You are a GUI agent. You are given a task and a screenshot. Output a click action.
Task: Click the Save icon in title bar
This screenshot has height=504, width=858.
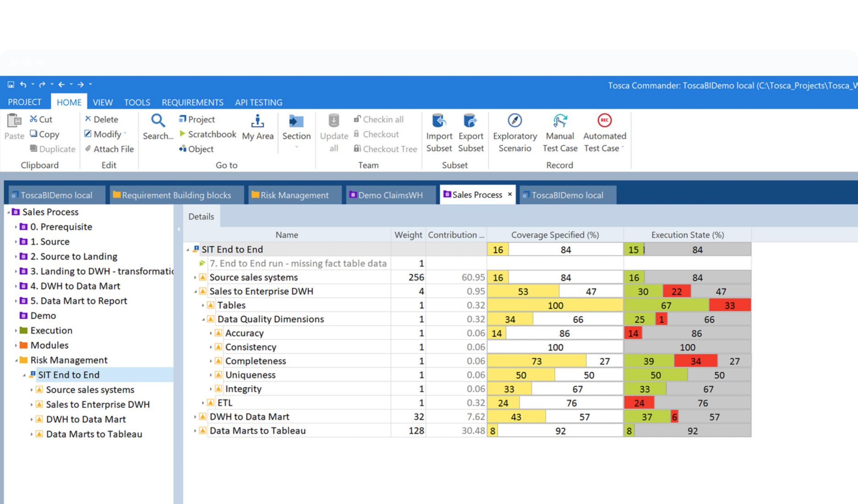tap(11, 85)
